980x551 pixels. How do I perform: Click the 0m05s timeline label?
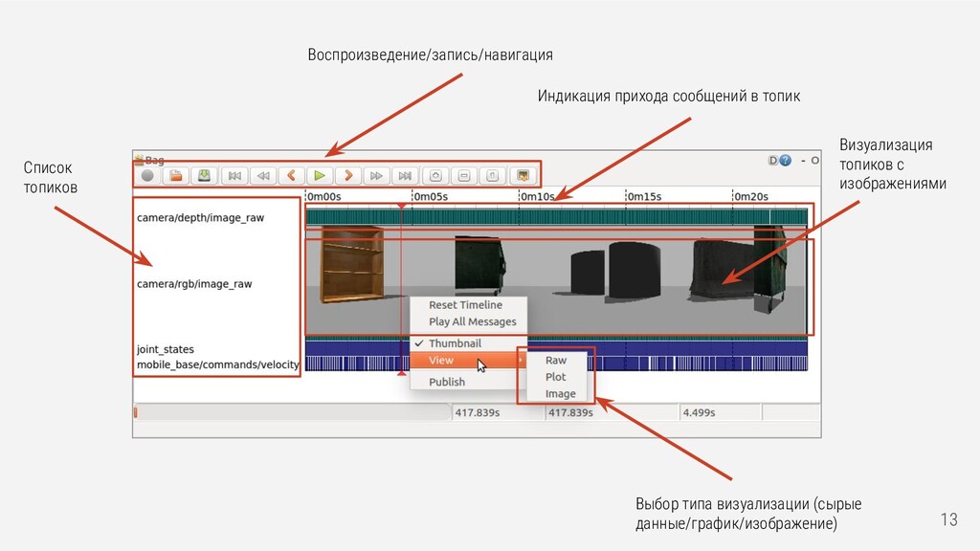(431, 196)
